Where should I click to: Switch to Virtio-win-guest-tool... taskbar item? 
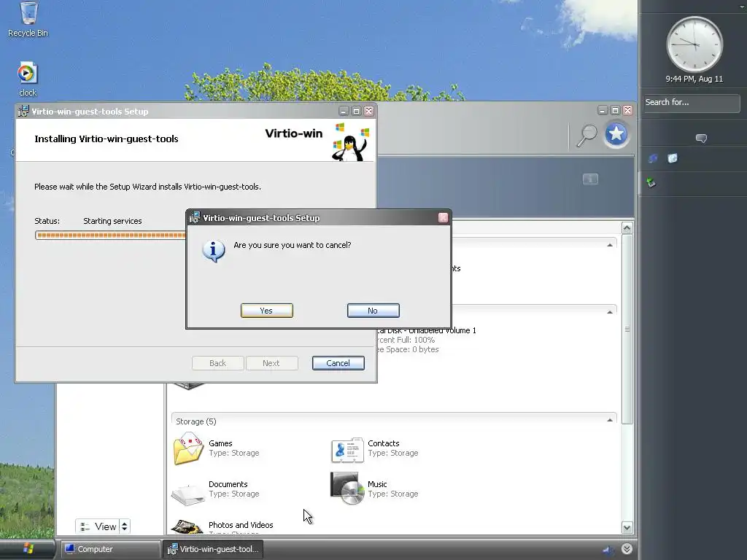tap(213, 549)
